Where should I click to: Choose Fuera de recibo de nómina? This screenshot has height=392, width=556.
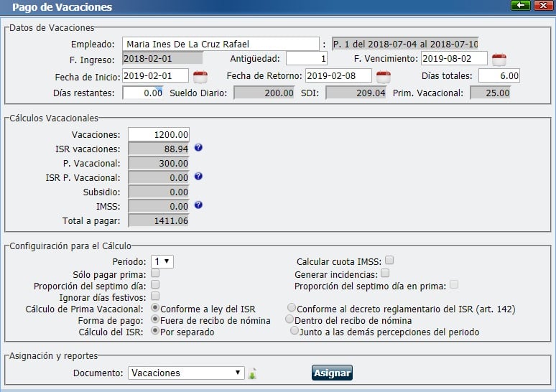click(155, 319)
